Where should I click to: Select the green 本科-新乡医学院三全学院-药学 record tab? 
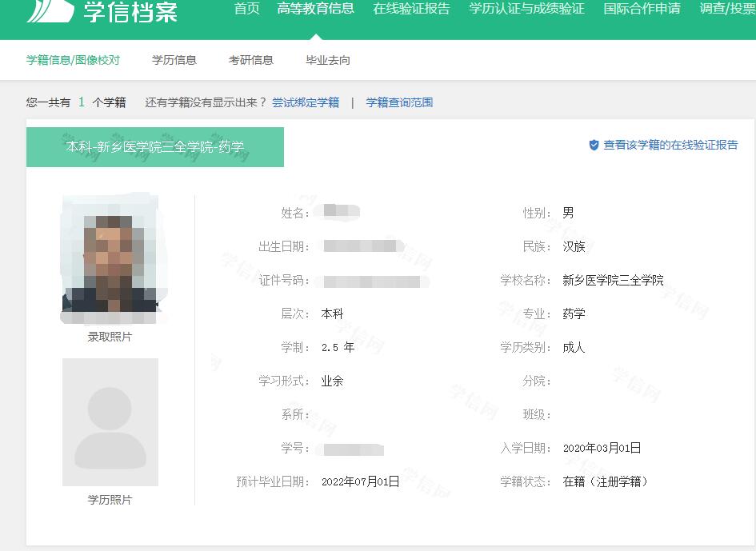(x=155, y=147)
